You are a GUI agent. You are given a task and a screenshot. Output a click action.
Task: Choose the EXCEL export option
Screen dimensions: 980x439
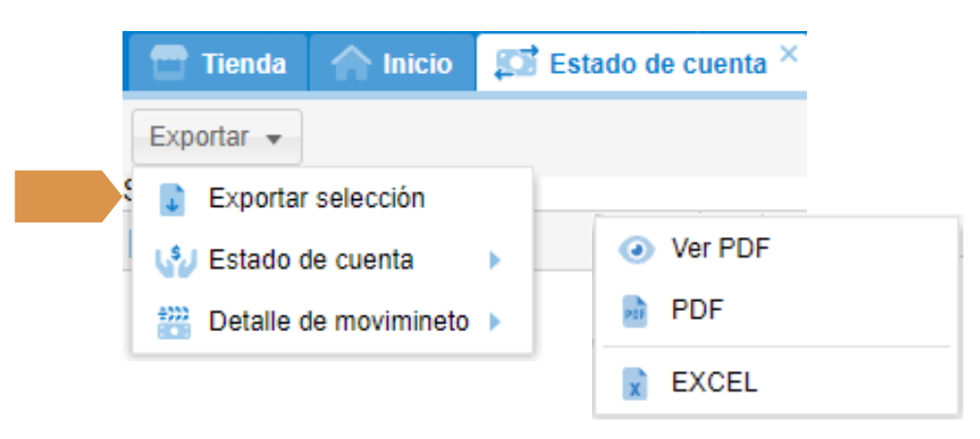(x=714, y=382)
